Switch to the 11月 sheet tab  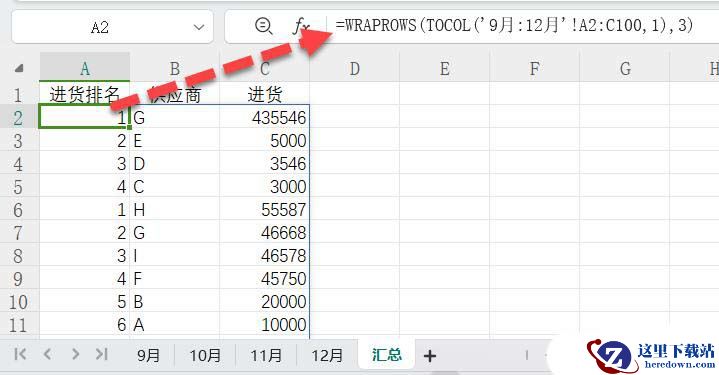coord(266,355)
